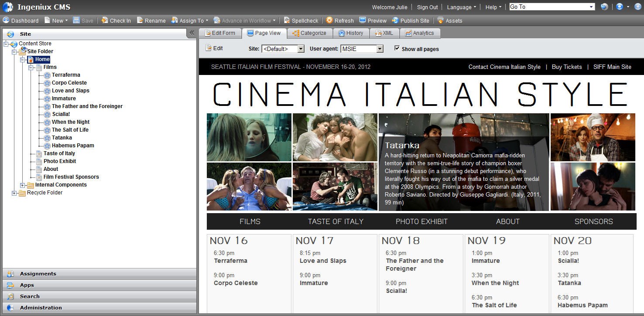Toggle the Show all pages checkbox

[x=397, y=48]
